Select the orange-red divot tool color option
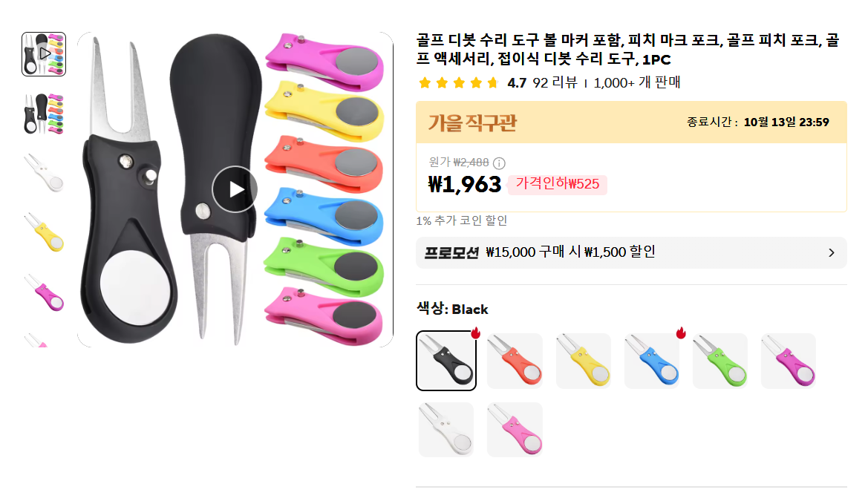The image size is (868, 504). pos(515,361)
